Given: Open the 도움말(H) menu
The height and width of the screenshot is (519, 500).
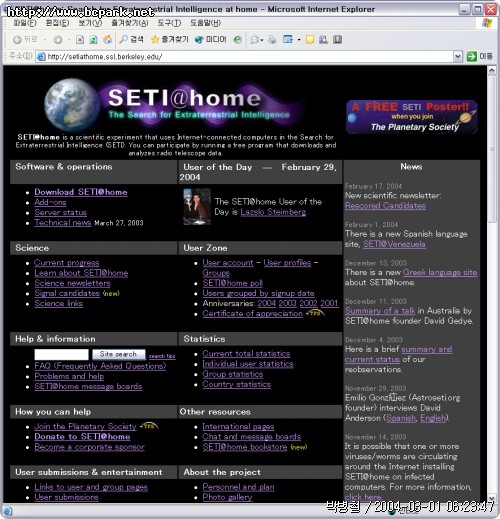Looking at the screenshot, I should click(x=205, y=23).
